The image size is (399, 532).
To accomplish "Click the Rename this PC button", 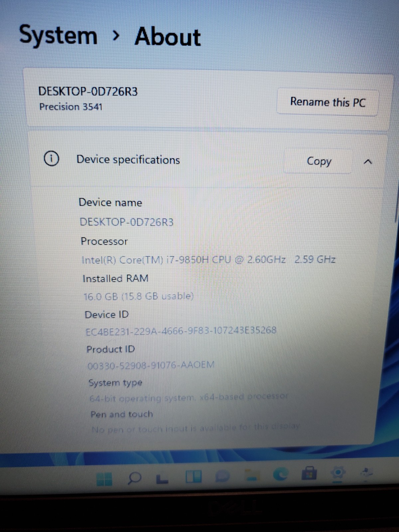I will point(327,102).
